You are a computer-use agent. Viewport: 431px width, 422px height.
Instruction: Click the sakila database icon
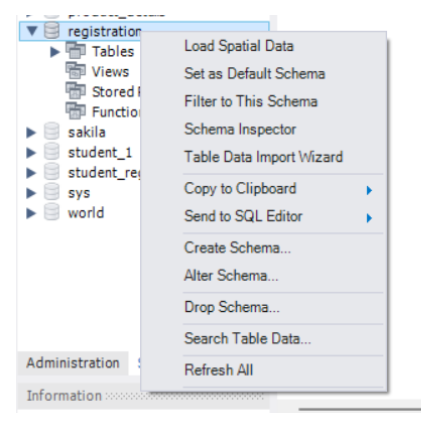pos(52,131)
